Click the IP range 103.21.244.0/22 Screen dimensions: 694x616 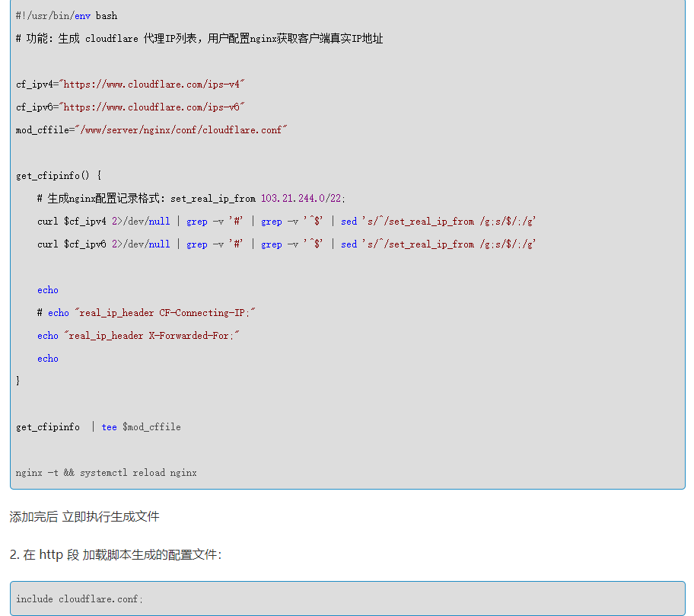302,198
